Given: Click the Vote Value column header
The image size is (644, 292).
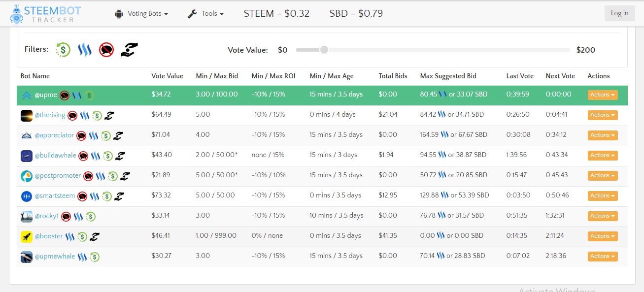Looking at the screenshot, I should [167, 76].
